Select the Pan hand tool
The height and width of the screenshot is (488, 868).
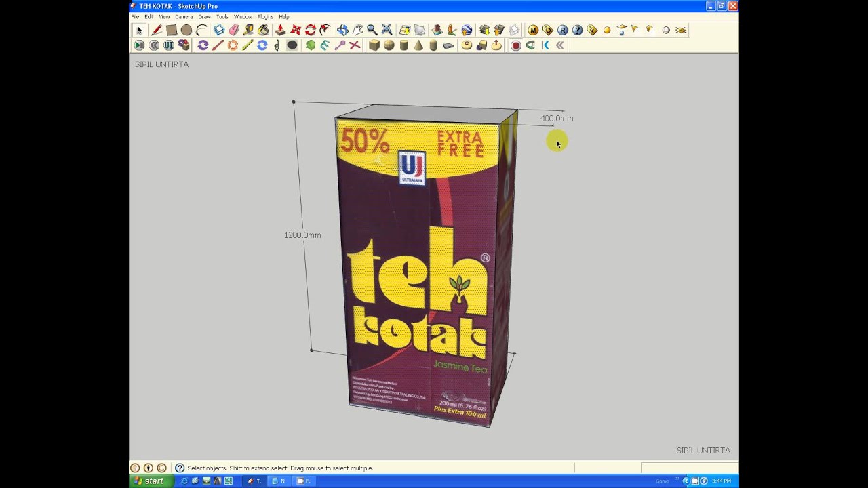point(357,30)
